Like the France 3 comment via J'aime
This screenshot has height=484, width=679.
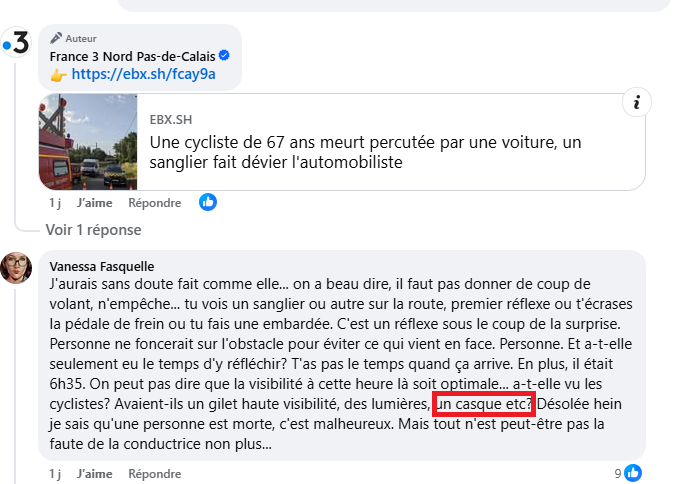coord(95,203)
